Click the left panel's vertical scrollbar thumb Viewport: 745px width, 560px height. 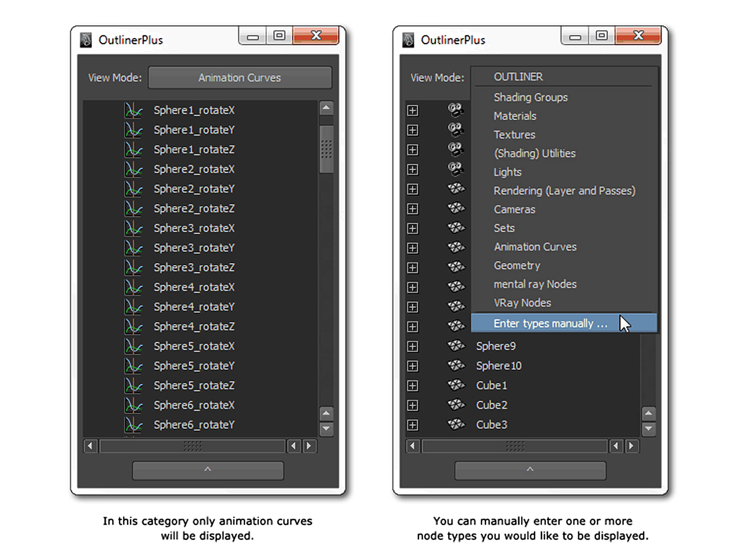[326, 149]
